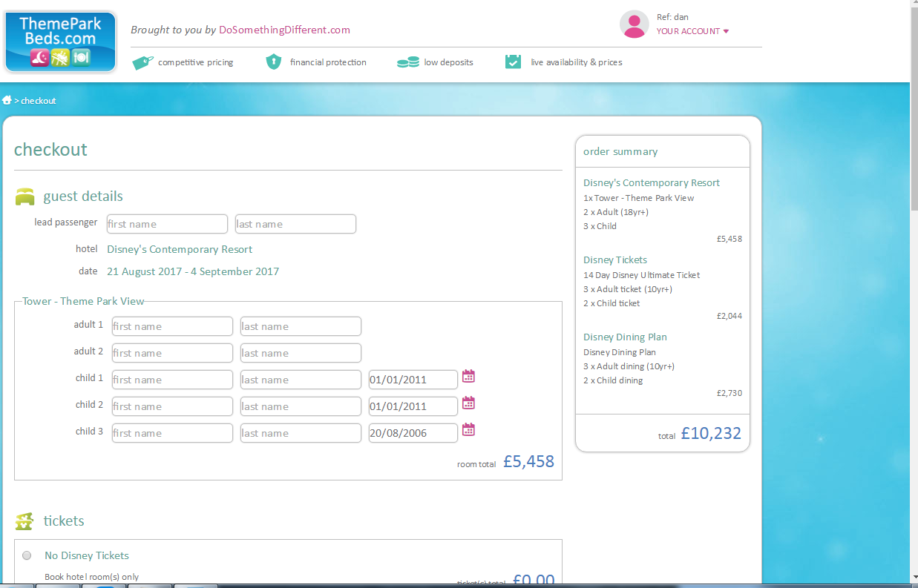
Task: Click child 1 date of birth field
Action: [x=413, y=380]
